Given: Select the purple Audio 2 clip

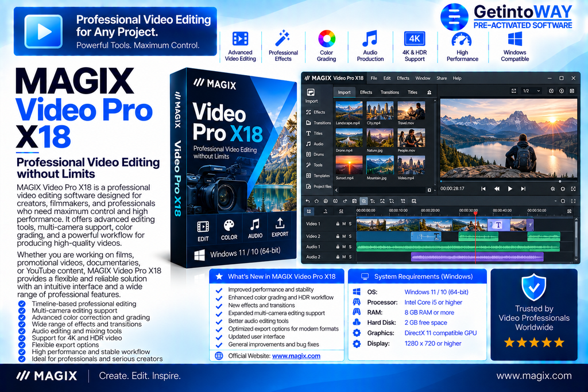Looking at the screenshot, I should click(477, 257).
